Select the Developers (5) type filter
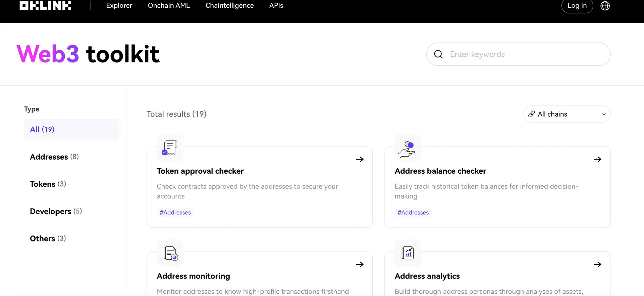Image resolution: width=644 pixels, height=296 pixels. (x=56, y=211)
